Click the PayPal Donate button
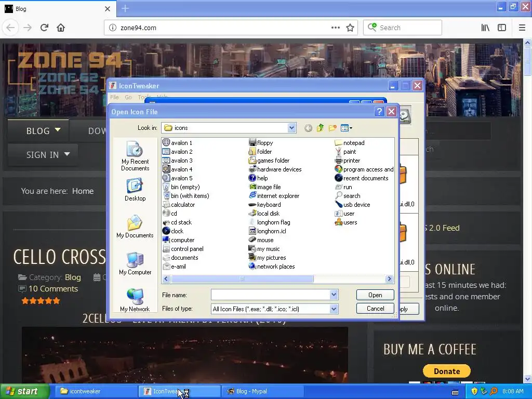532x399 pixels. click(446, 371)
